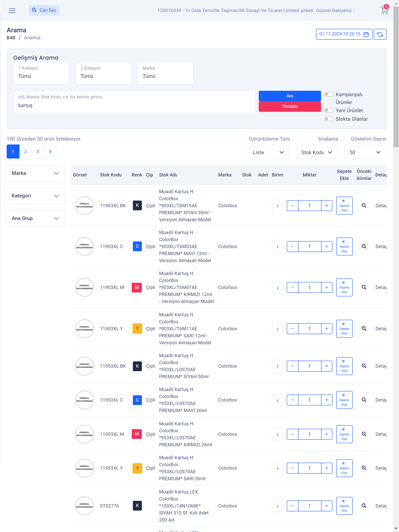The height and width of the screenshot is (532, 399).
Task: Click the Stok Adı column header
Action: click(x=168, y=175)
